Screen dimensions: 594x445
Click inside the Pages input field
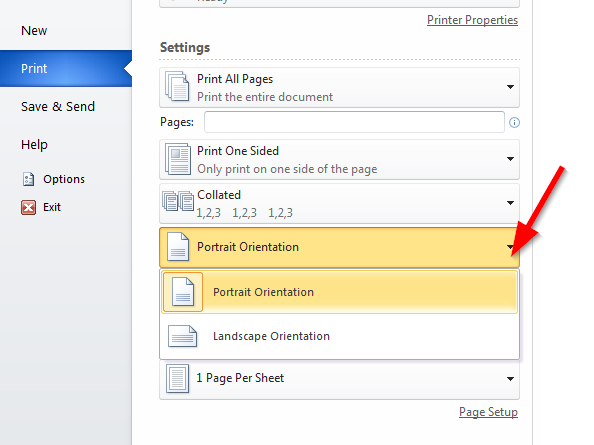click(354, 122)
